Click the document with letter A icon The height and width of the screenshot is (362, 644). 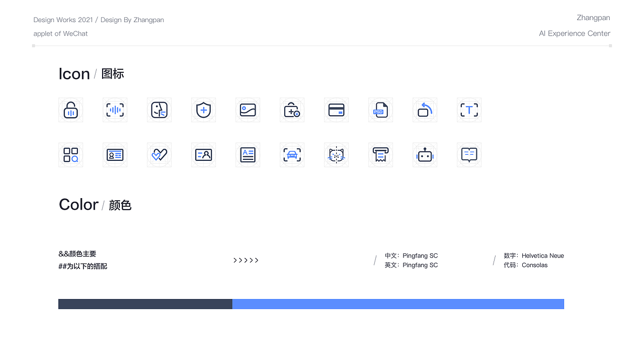click(248, 155)
